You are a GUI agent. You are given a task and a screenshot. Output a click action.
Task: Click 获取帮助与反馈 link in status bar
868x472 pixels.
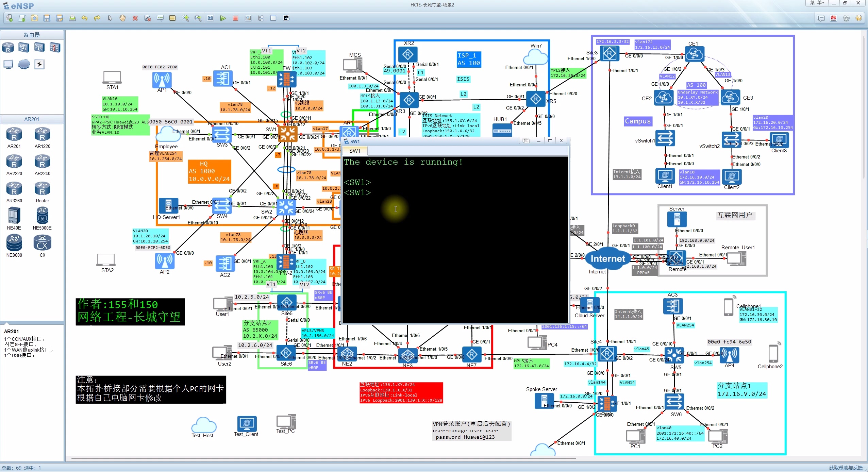pos(845,468)
